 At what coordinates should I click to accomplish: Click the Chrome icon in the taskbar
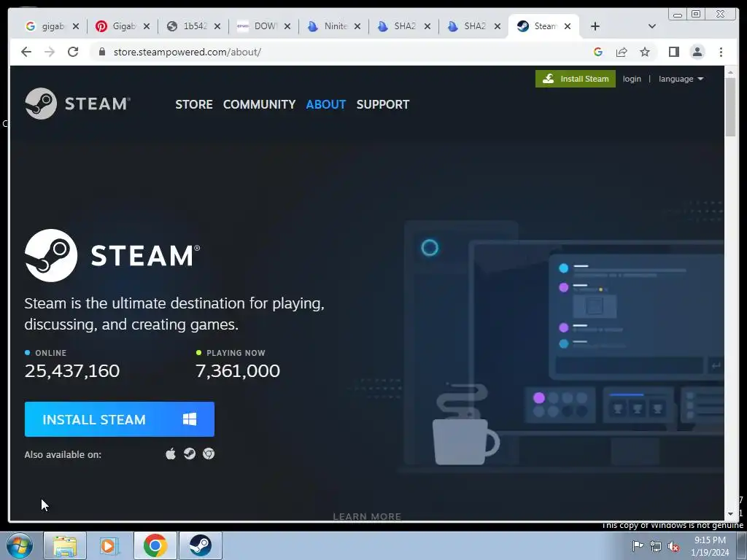155,545
